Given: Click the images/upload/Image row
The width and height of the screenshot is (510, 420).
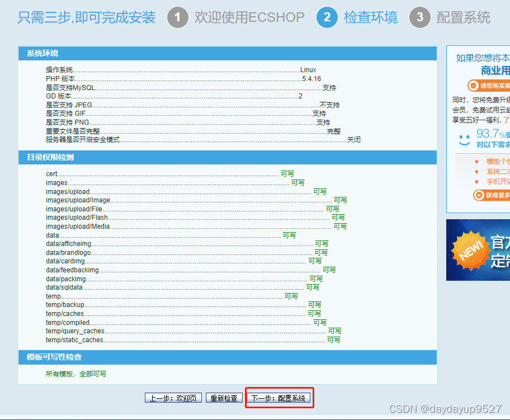Looking at the screenshot, I should click(x=196, y=200).
